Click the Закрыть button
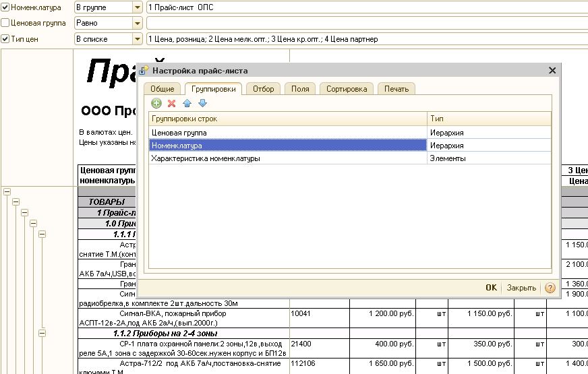This screenshot has height=374, width=588. (521, 288)
